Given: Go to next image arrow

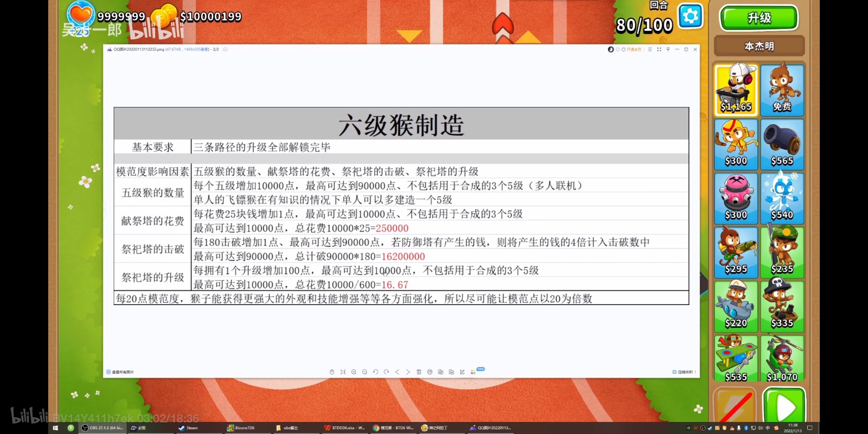Looking at the screenshot, I should coord(408,372).
